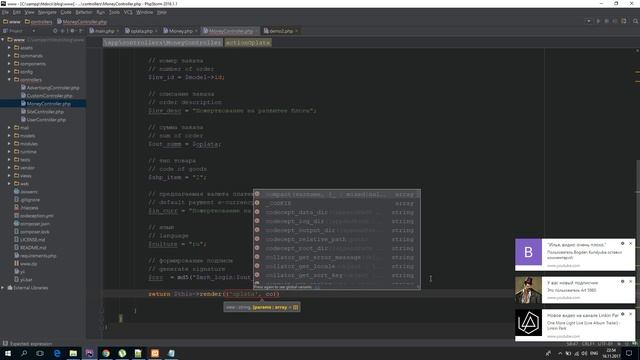Click MoneyController.php in the navigation bar
This screenshot has height=360, width=640.
(82, 22)
